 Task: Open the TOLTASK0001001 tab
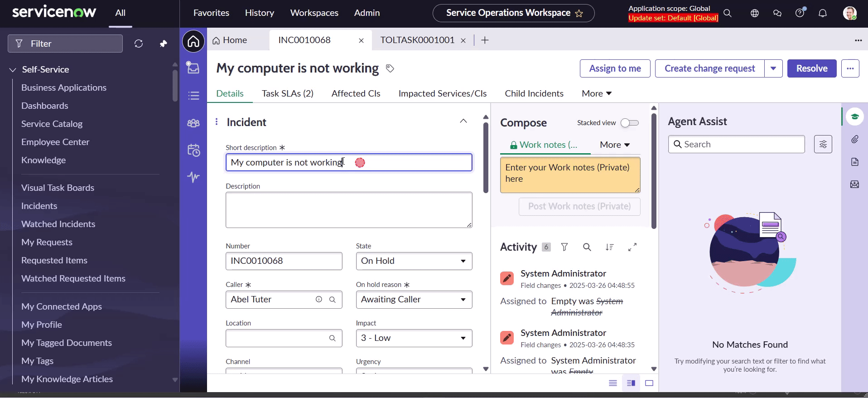click(x=417, y=40)
